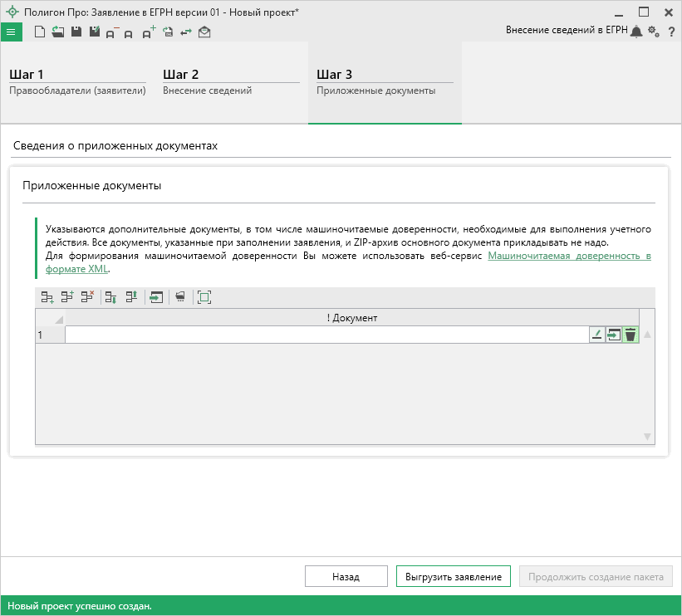Click the fullscreen expand table icon
The height and width of the screenshot is (616, 682).
pos(204,297)
